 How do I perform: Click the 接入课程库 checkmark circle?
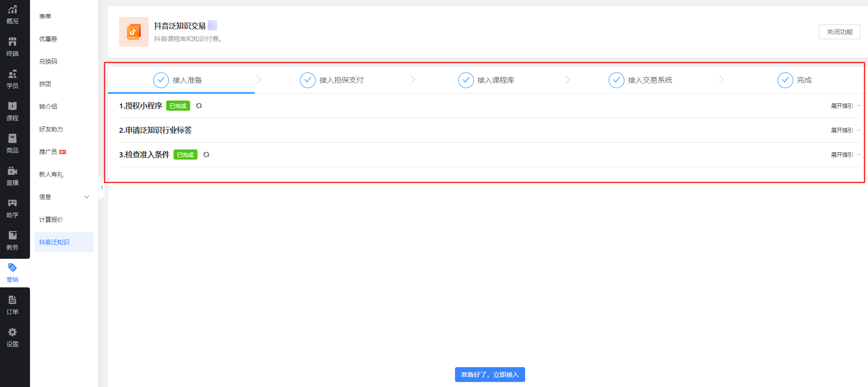point(466,80)
